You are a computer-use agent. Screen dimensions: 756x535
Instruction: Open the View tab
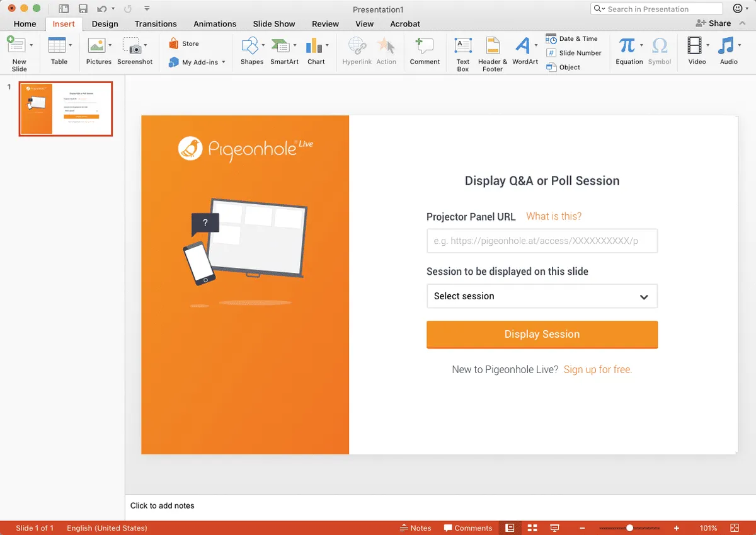click(x=364, y=24)
